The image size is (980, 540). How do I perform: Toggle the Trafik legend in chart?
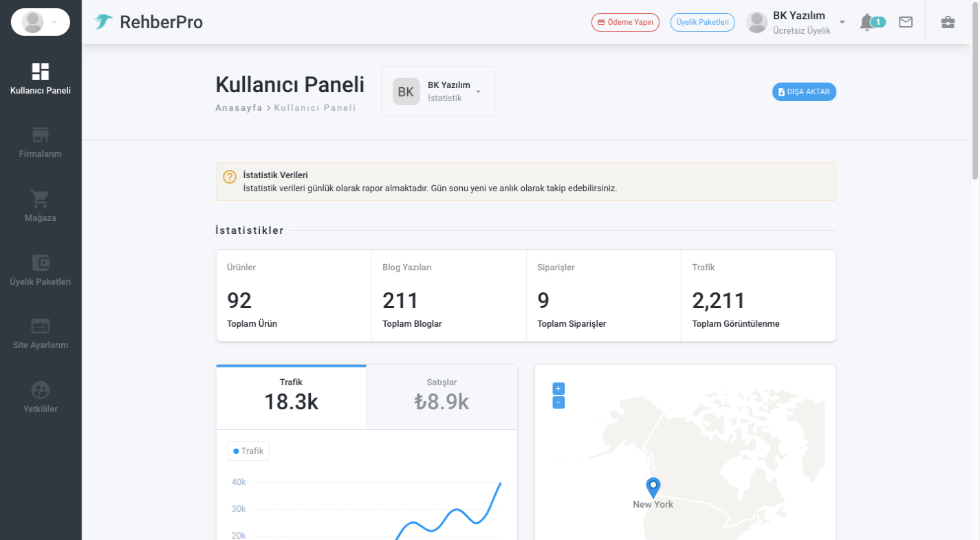tap(248, 451)
